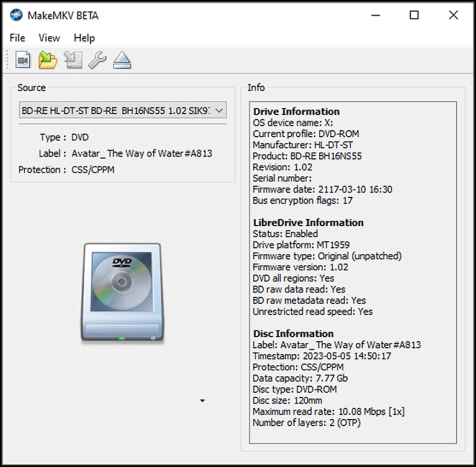Screen dimensions: 476x467
Task: Click 'Serial number:' line
Action: point(283,178)
